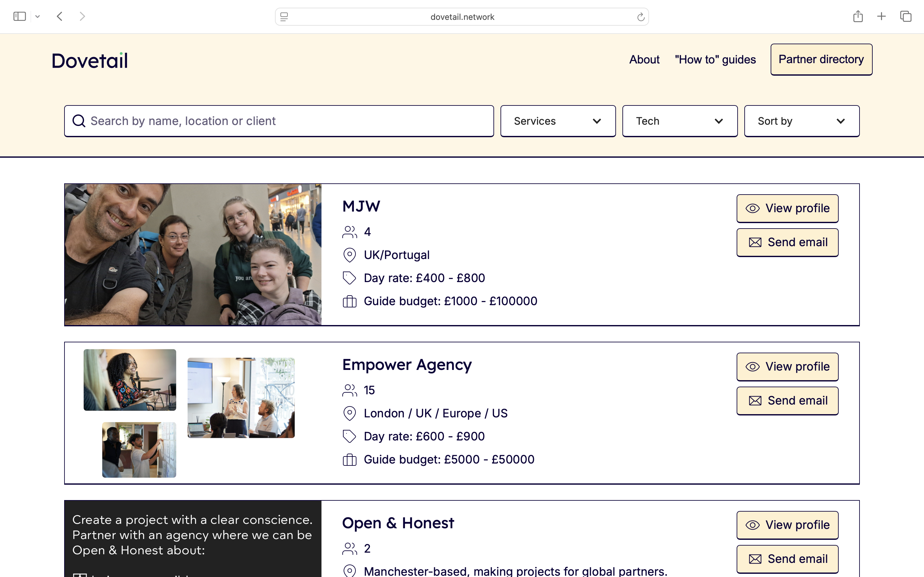The height and width of the screenshot is (577, 924).
Task: Click the Safari sidebar toggle icon
Action: [x=19, y=16]
